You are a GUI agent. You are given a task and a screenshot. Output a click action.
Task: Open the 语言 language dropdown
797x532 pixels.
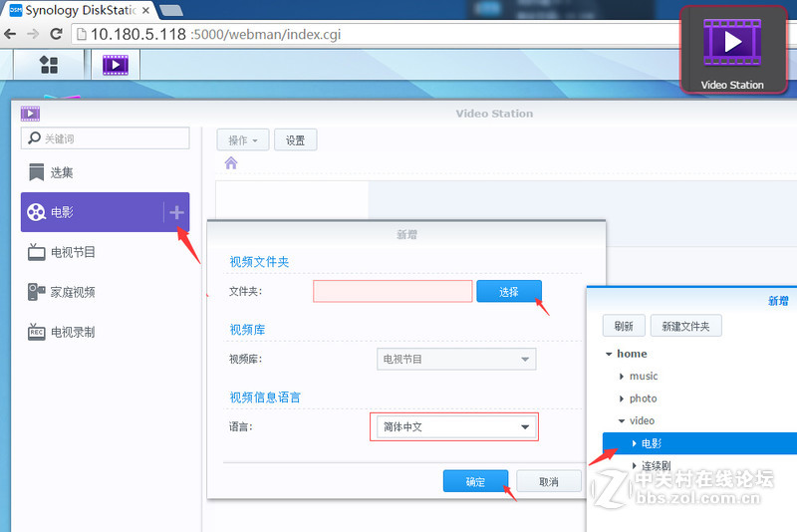pos(456,426)
